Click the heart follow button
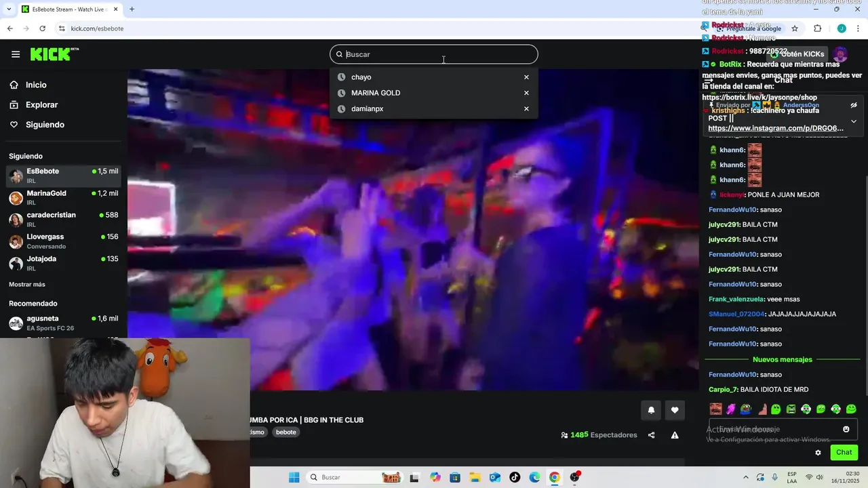This screenshot has height=488, width=868. point(675,410)
